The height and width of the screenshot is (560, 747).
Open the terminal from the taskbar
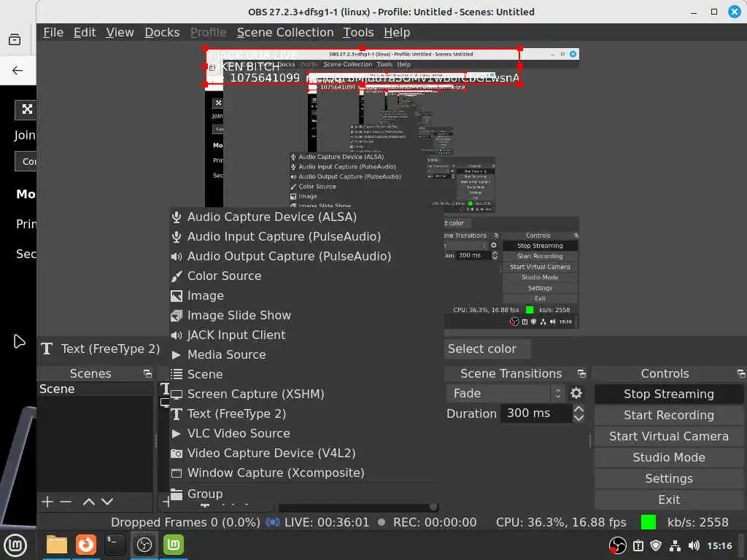click(x=115, y=545)
